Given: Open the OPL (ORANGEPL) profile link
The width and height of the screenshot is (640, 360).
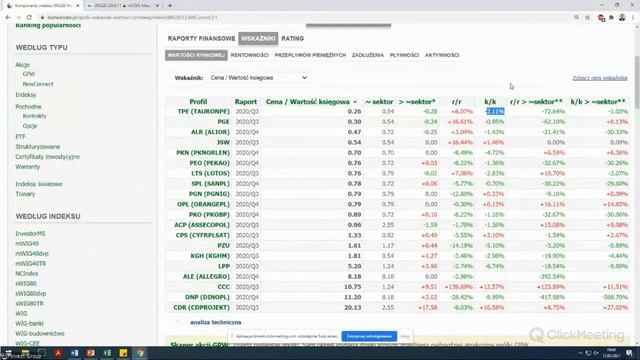Looking at the screenshot, I should point(203,204).
